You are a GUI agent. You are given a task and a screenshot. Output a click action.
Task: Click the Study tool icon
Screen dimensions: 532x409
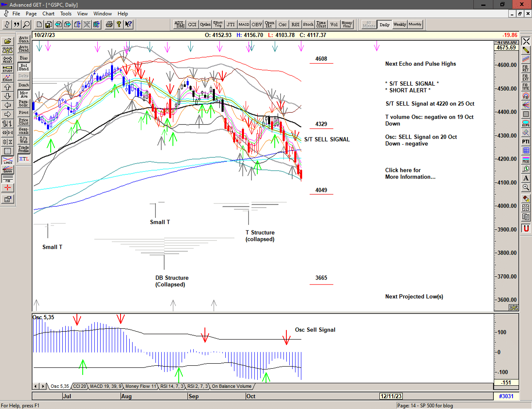7,69
